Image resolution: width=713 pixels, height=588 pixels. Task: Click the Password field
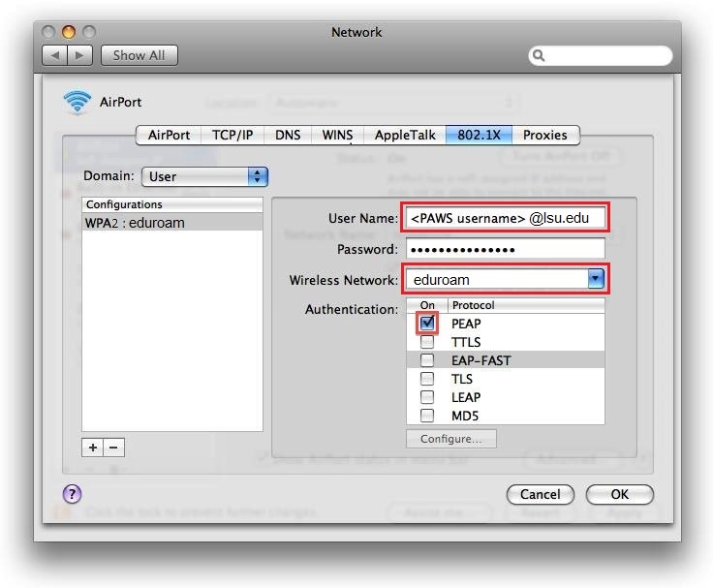505,249
